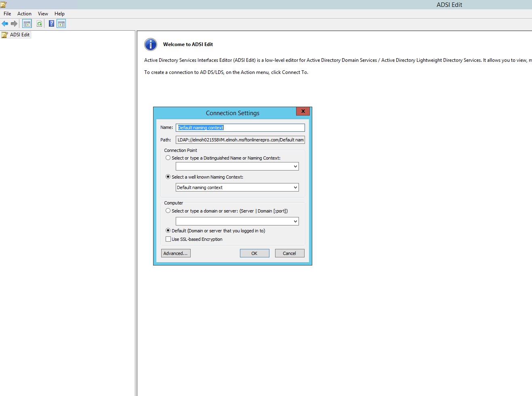Toggle Show/Hide Console Tree toolbar icon
The image size is (532, 396).
click(27, 24)
